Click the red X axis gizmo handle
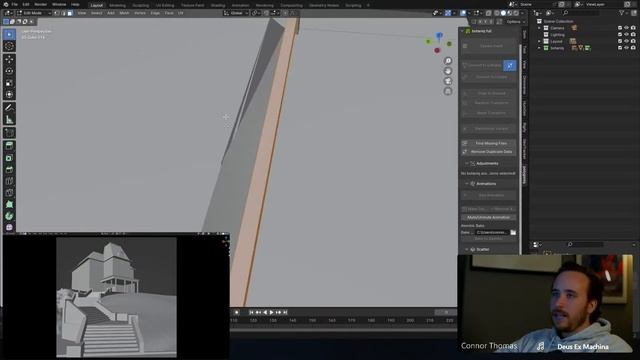 pyautogui.click(x=437, y=50)
